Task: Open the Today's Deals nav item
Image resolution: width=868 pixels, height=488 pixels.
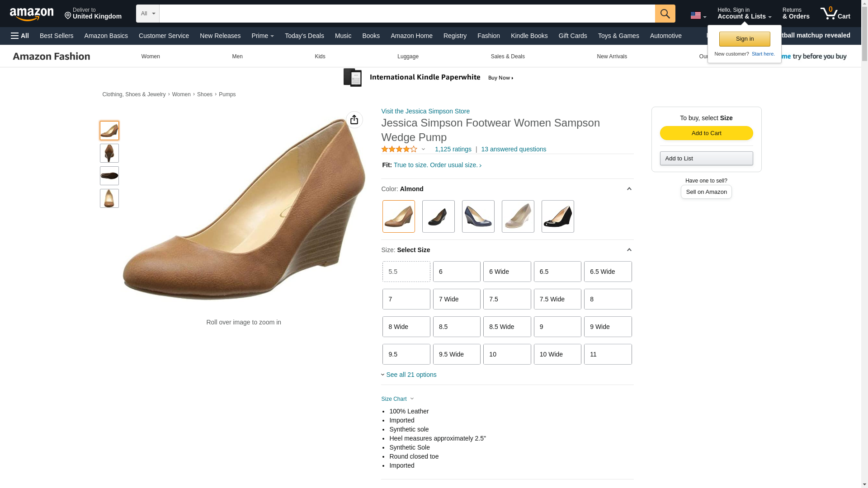Action: pos(304,36)
